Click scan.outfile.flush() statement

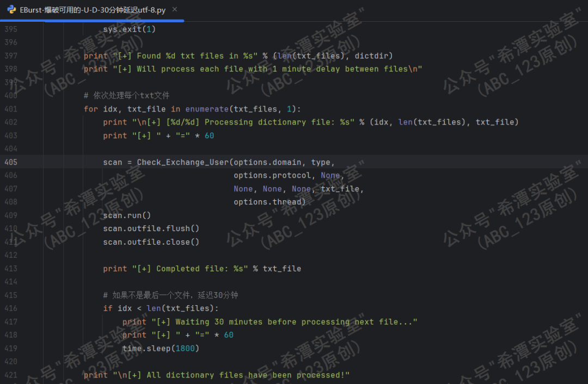151,228
